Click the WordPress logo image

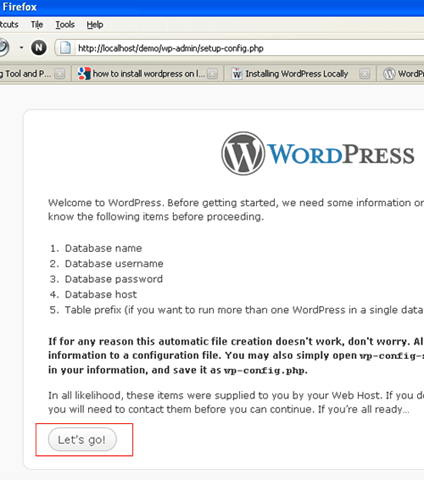[318, 154]
